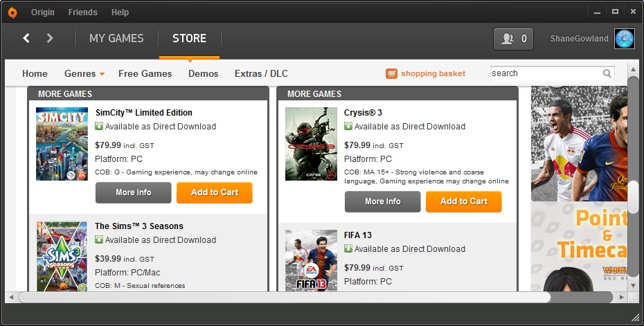Click the horizontal scrollbar thumb
Image resolution: width=644 pixels, height=326 pixels.
tap(284, 297)
